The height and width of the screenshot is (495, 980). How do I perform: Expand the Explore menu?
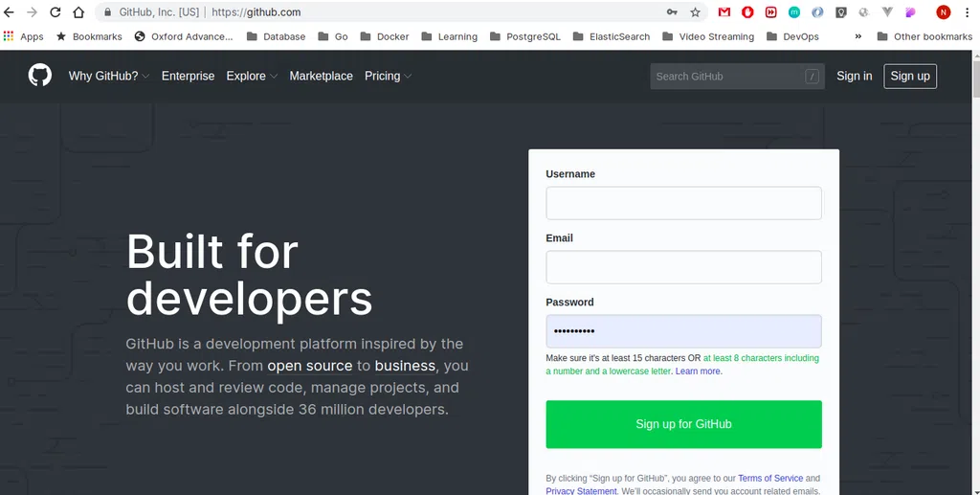(x=252, y=76)
